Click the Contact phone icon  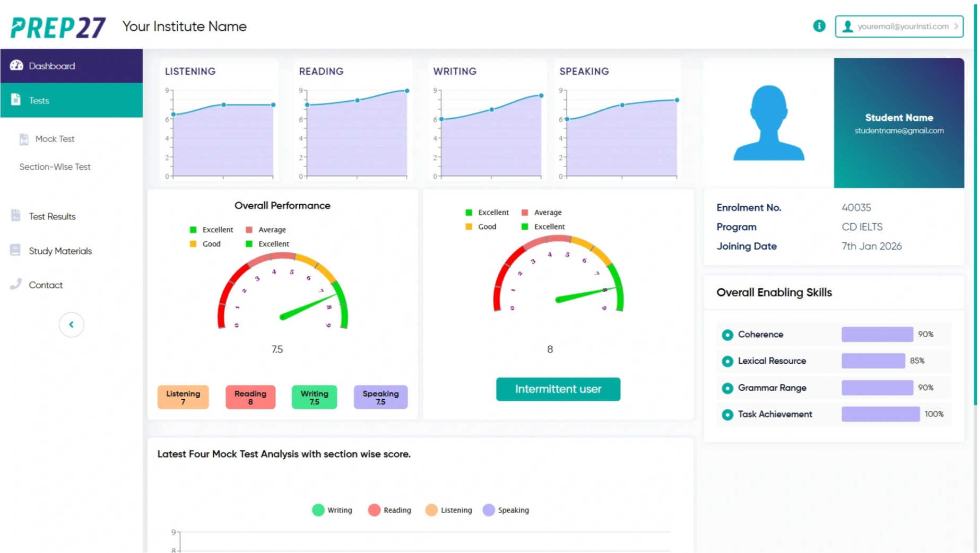point(15,284)
